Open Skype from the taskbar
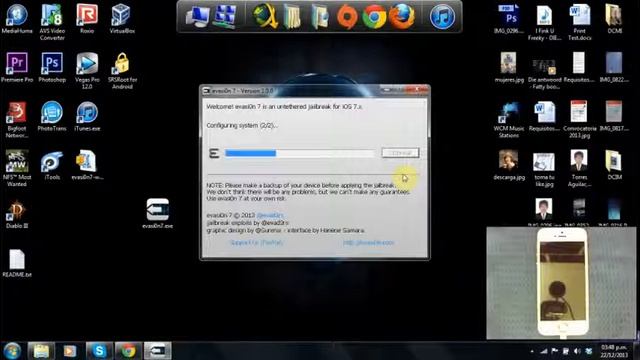 point(99,351)
